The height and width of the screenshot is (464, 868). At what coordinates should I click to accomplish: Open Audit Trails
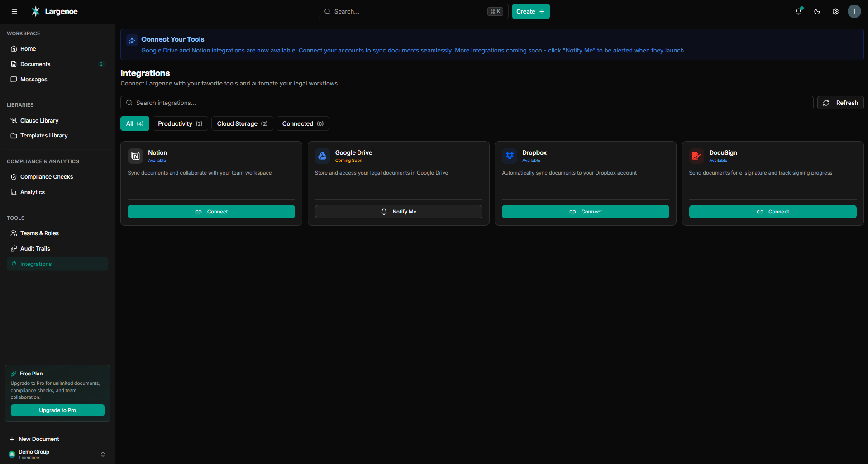click(57, 249)
